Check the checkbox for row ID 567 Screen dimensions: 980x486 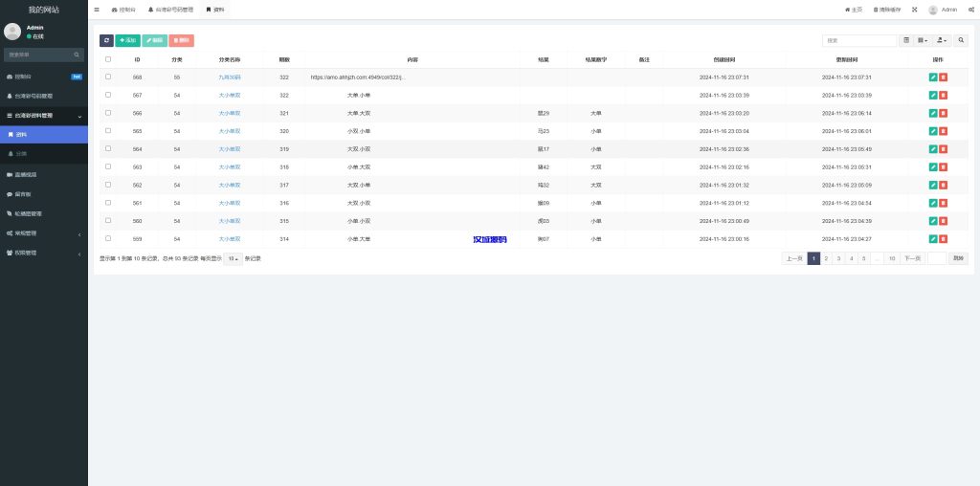pos(108,96)
